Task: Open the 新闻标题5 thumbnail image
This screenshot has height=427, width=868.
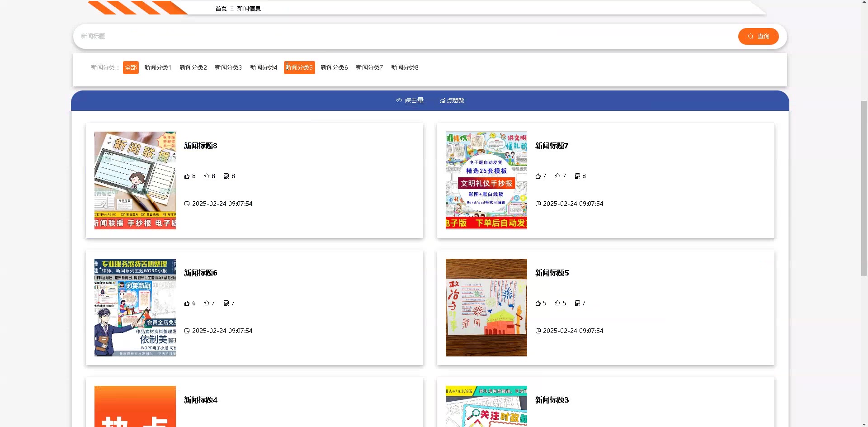Action: [486, 308]
